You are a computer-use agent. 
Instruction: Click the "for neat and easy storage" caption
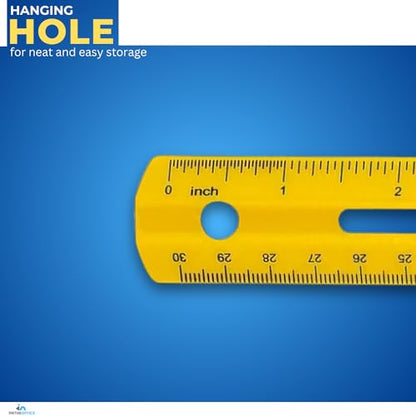[78, 53]
